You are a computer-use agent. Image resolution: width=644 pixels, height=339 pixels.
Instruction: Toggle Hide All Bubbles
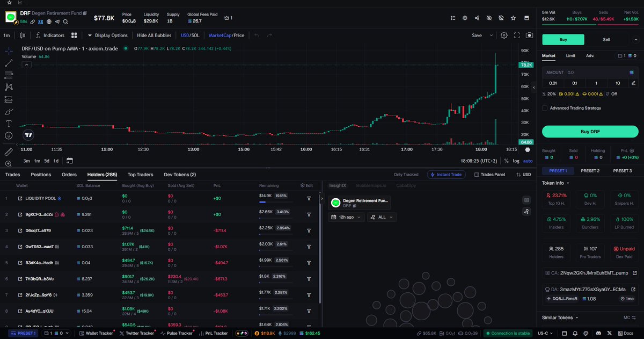pos(154,35)
